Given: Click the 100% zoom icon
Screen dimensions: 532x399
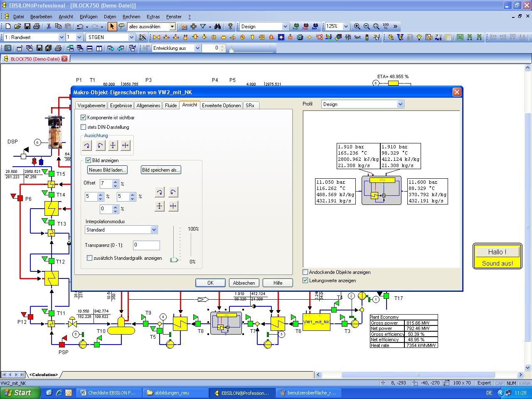Looking at the screenshot, I should 386,26.
